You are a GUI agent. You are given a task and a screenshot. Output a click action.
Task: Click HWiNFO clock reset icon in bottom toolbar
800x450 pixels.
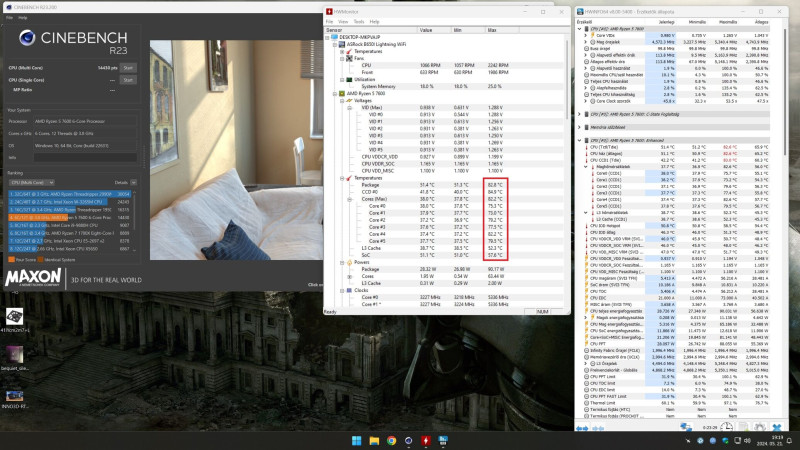tap(727, 427)
